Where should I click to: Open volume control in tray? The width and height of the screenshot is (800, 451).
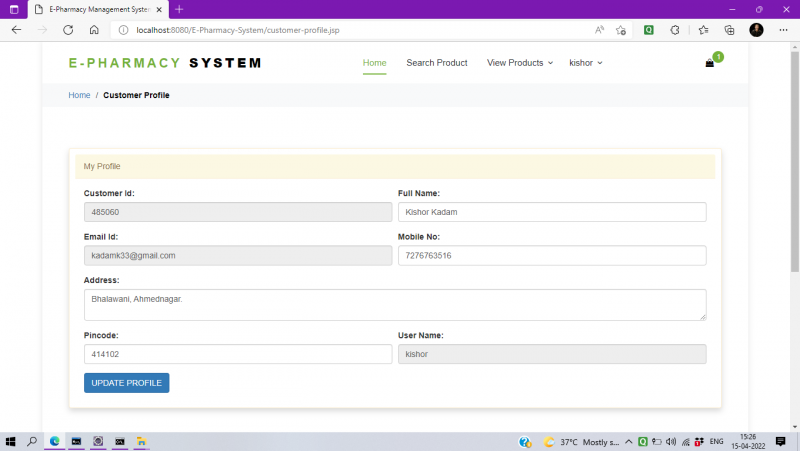(x=671, y=442)
